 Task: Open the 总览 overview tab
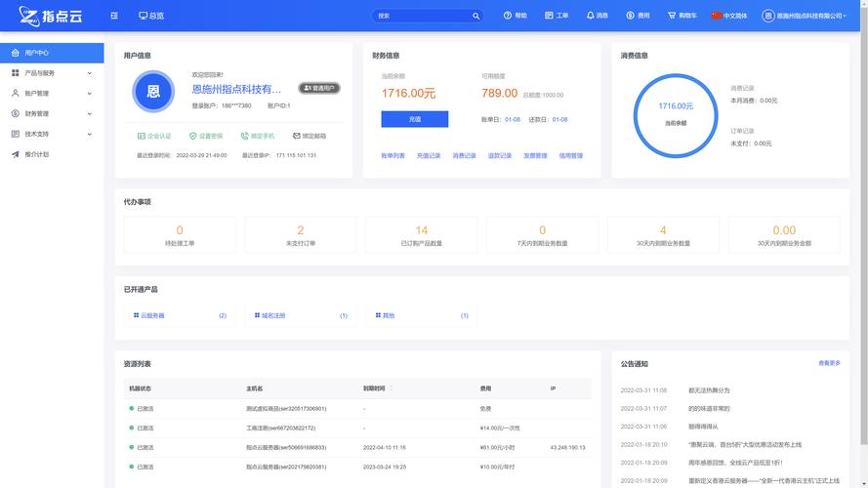pyautogui.click(x=151, y=16)
